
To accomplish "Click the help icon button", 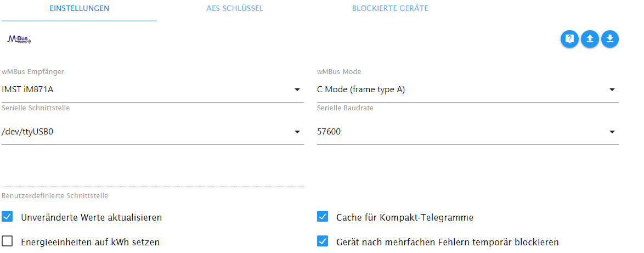I will pos(569,39).
